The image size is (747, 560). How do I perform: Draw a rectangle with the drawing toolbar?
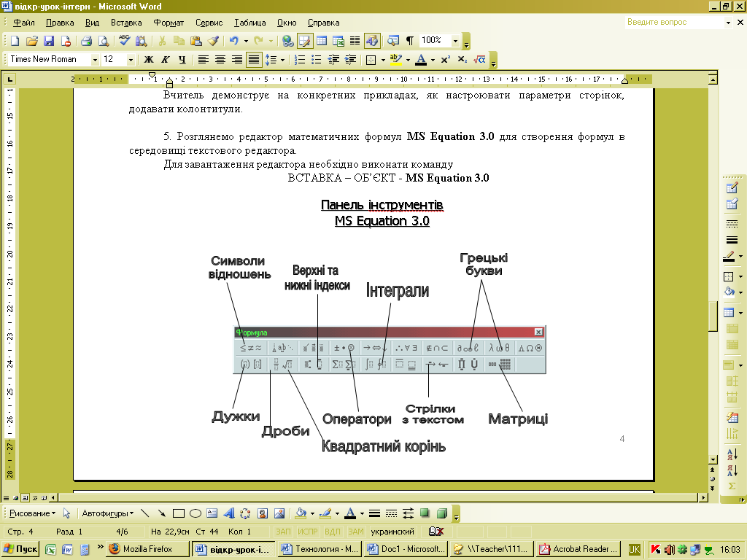[x=179, y=513]
